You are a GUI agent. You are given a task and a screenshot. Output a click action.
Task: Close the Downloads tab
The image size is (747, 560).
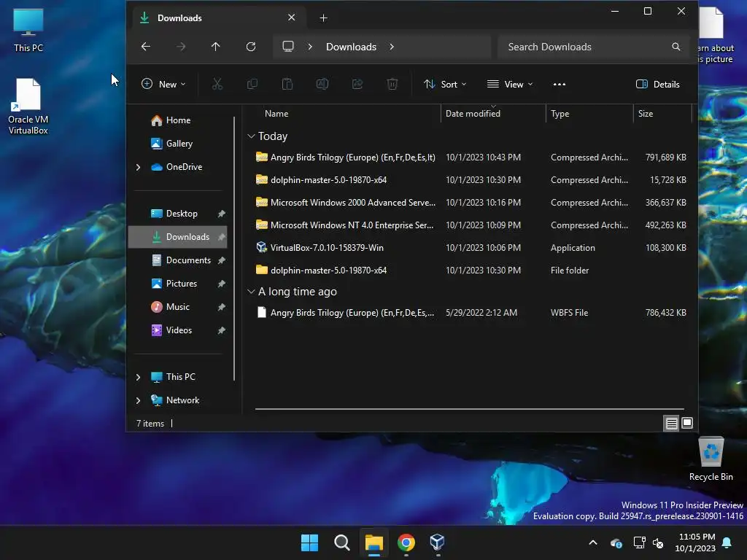coord(292,17)
